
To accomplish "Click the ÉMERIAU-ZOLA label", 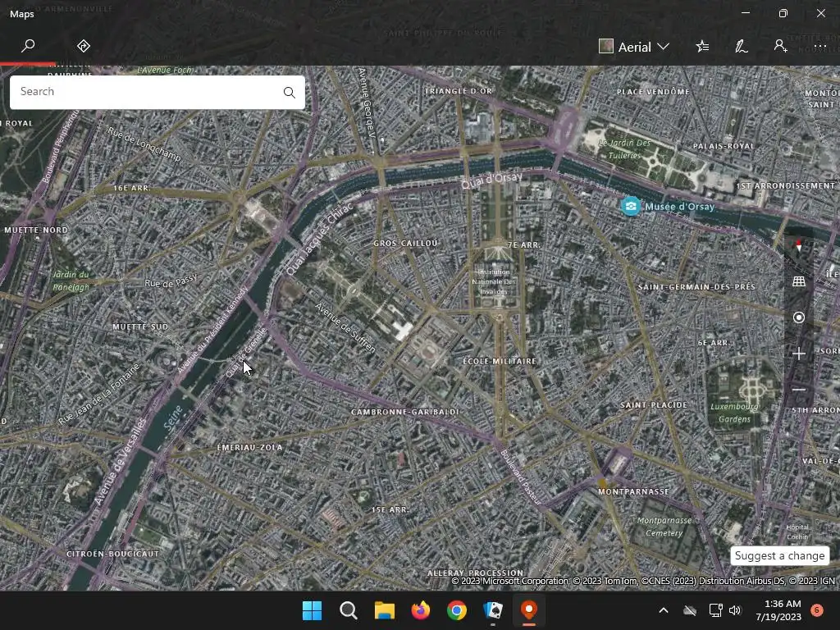I will coord(249,447).
